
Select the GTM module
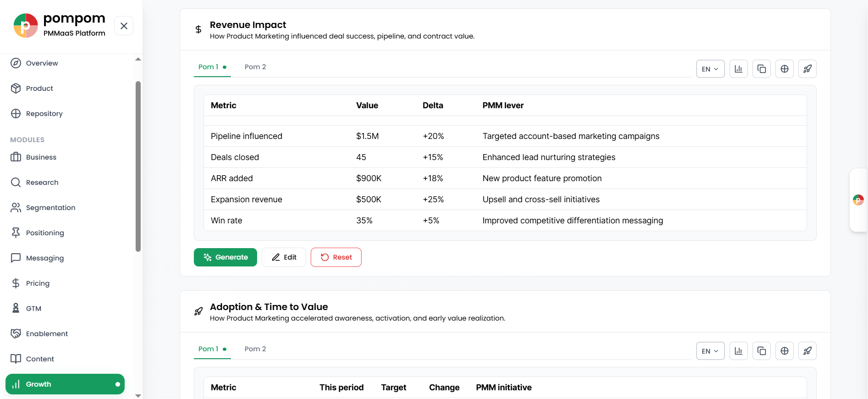coord(65,309)
